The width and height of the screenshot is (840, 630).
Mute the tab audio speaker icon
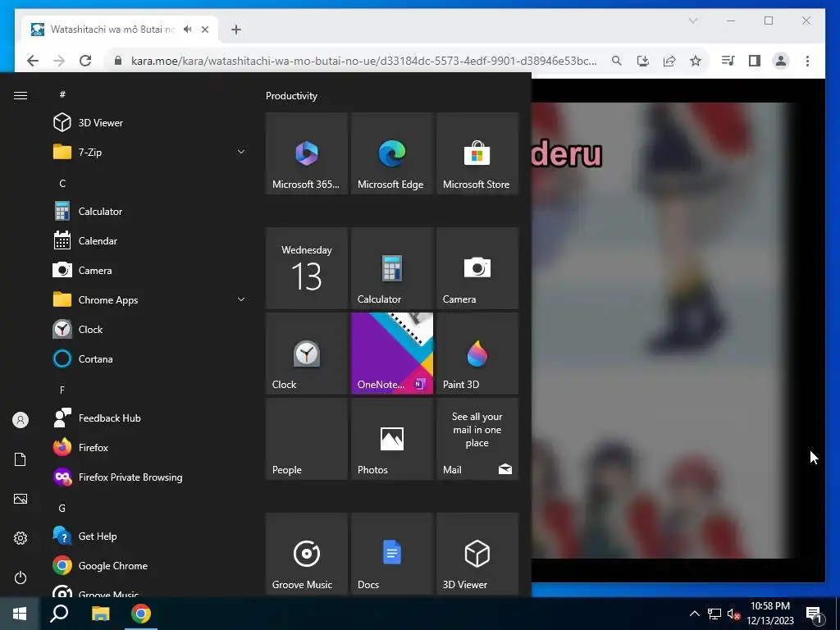(188, 30)
